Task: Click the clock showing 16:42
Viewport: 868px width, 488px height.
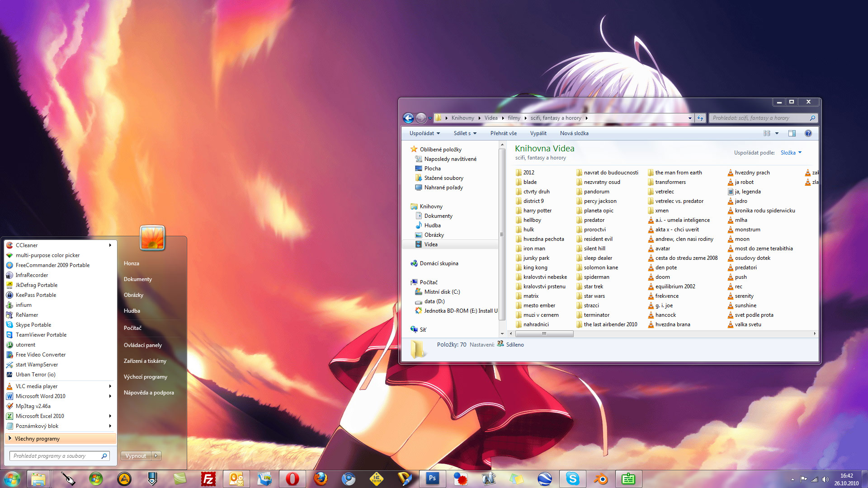Action: pyautogui.click(x=847, y=476)
